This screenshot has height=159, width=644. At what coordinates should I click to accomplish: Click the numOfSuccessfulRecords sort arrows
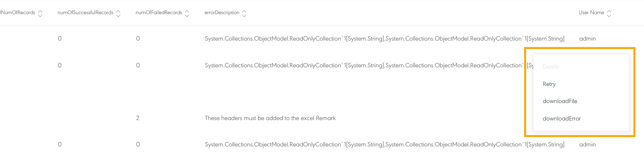[118, 13]
